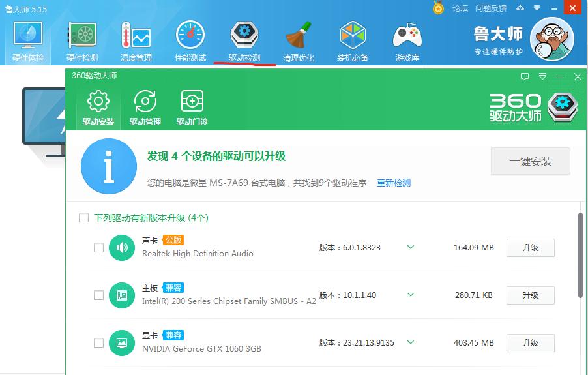The width and height of the screenshot is (588, 375).
Task: Check the 显卡 NVIDIA GTX 1060 checkbox
Action: click(x=98, y=343)
